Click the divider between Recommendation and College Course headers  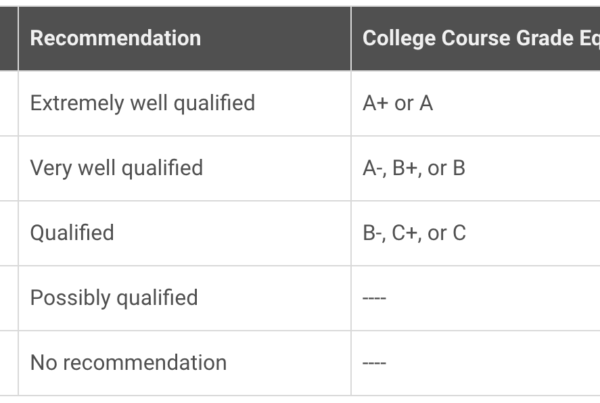351,38
